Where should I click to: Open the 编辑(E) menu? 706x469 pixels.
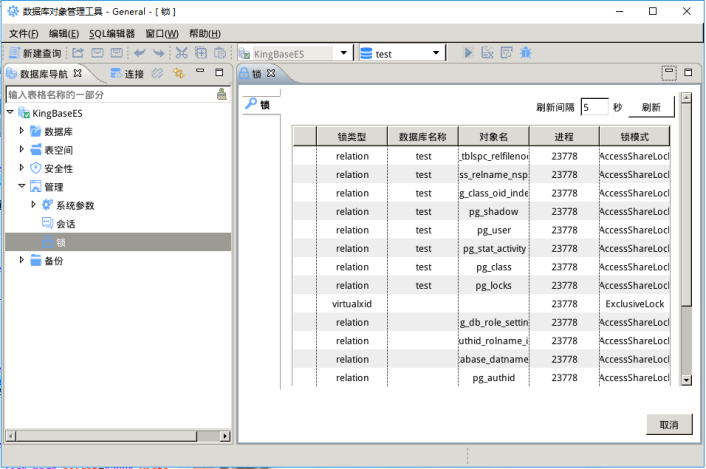64,34
